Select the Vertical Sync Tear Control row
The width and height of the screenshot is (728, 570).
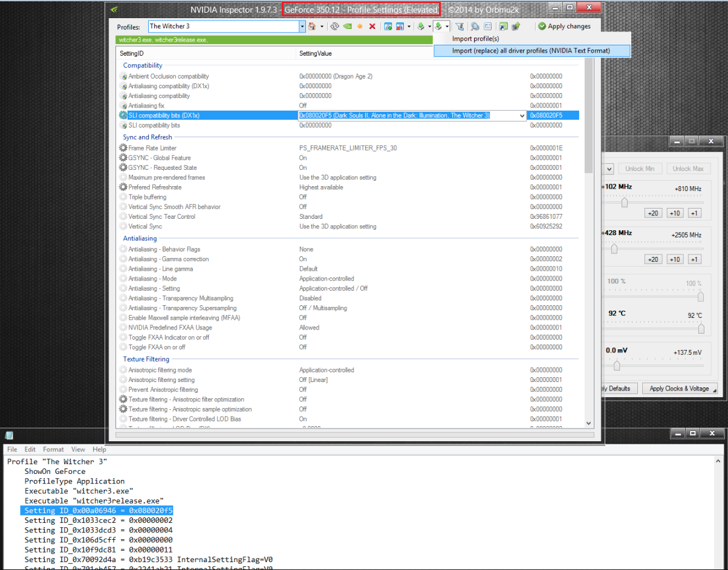point(349,216)
